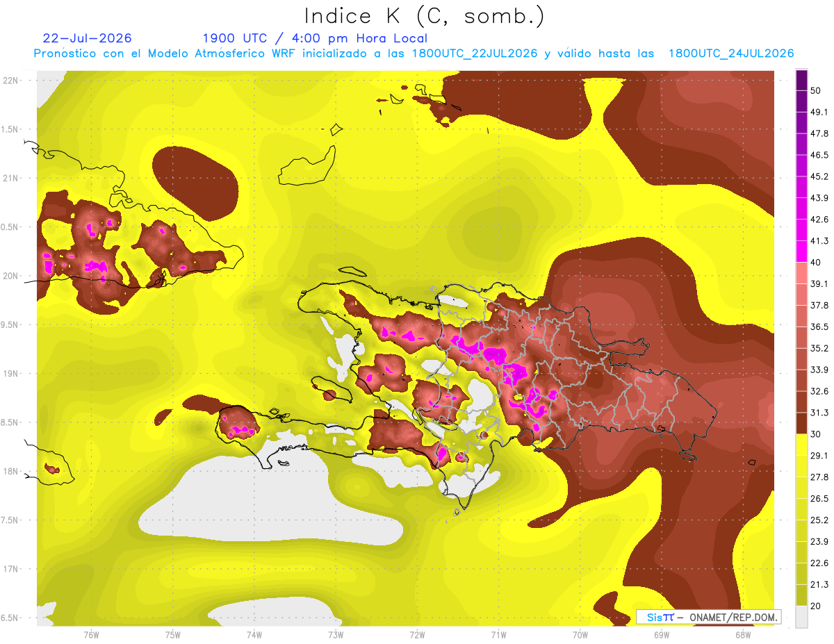Click the bottom legend value "20"
The image size is (834, 644).
tap(816, 606)
